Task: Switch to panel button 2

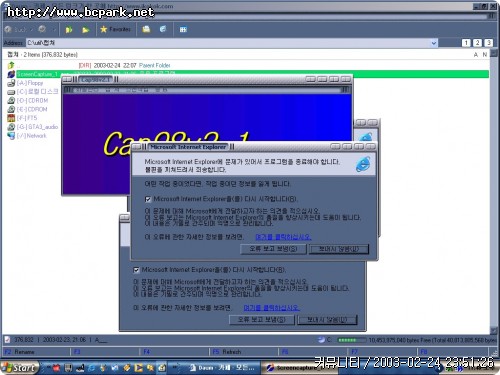Action: coord(477,43)
